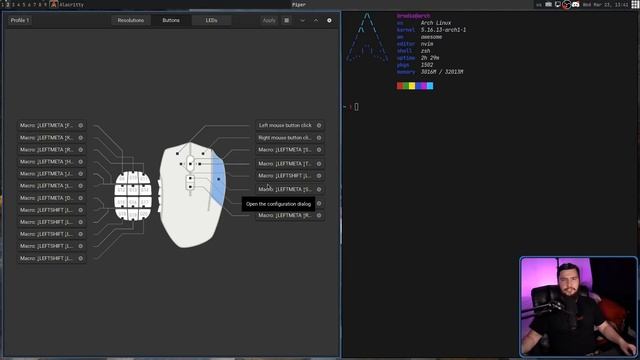Open gear for Macro LEFTMETA [H row
The image size is (640, 360).
click(x=81, y=162)
